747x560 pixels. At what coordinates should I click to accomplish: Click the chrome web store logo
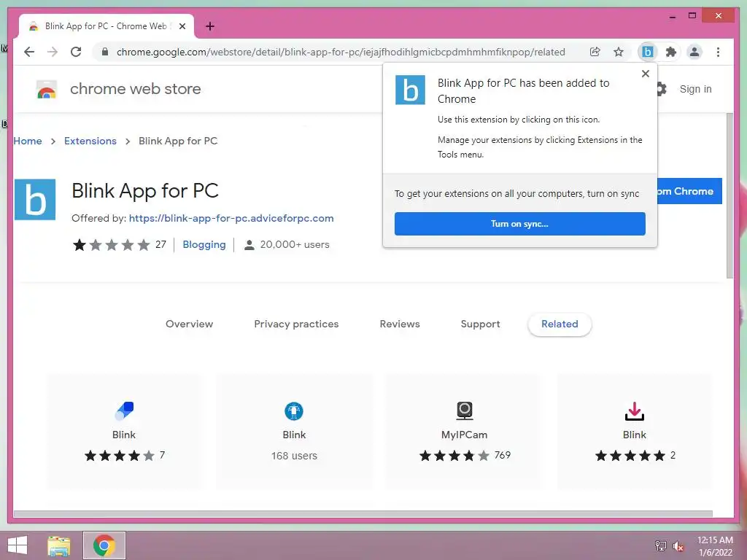47,89
